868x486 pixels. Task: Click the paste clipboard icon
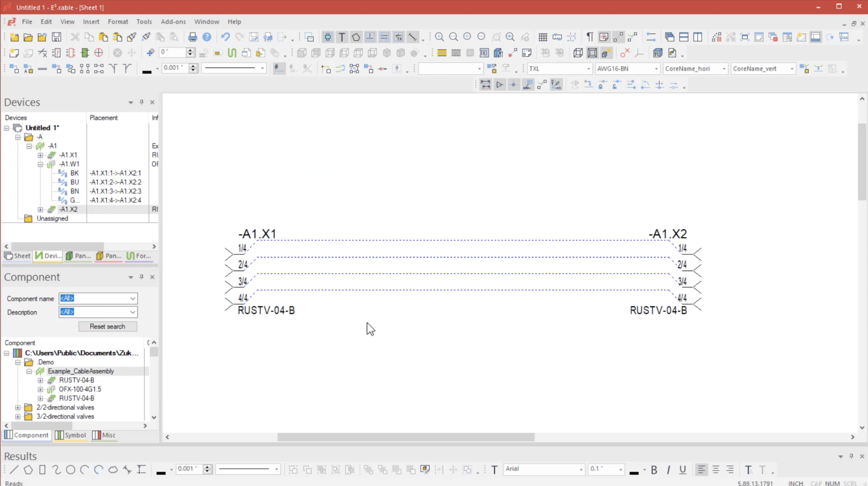pyautogui.click(x=103, y=37)
